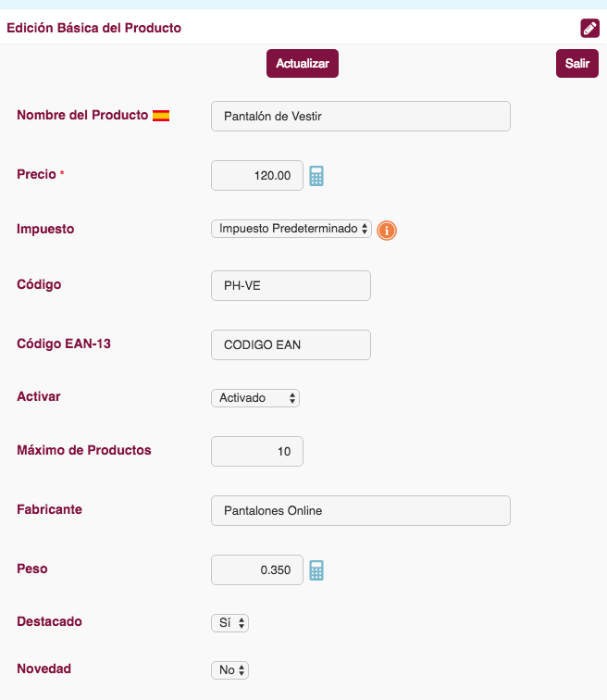Click the orange info icon near Impuesto
Image resolution: width=607 pixels, height=700 pixels.
[x=387, y=231]
